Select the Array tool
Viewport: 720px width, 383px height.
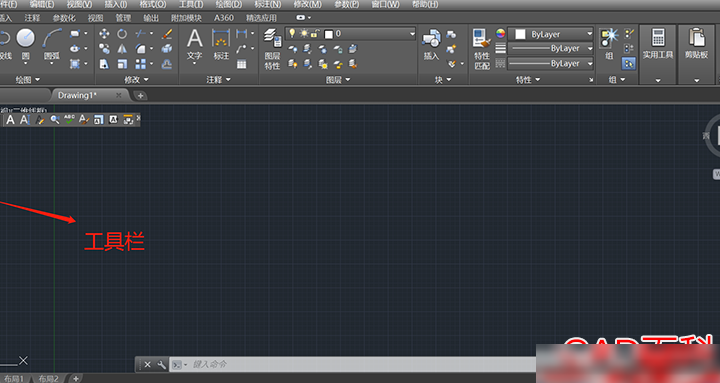click(x=141, y=64)
